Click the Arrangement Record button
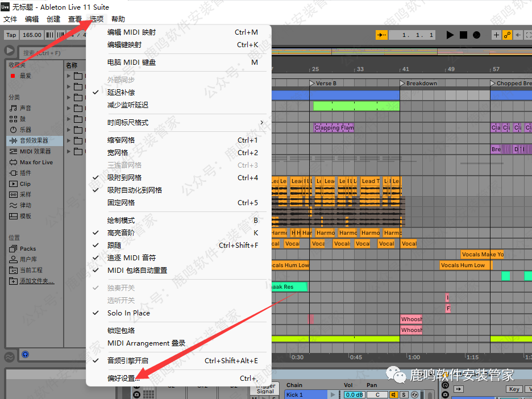Screen dimensions: 532x399 (x=476, y=35)
